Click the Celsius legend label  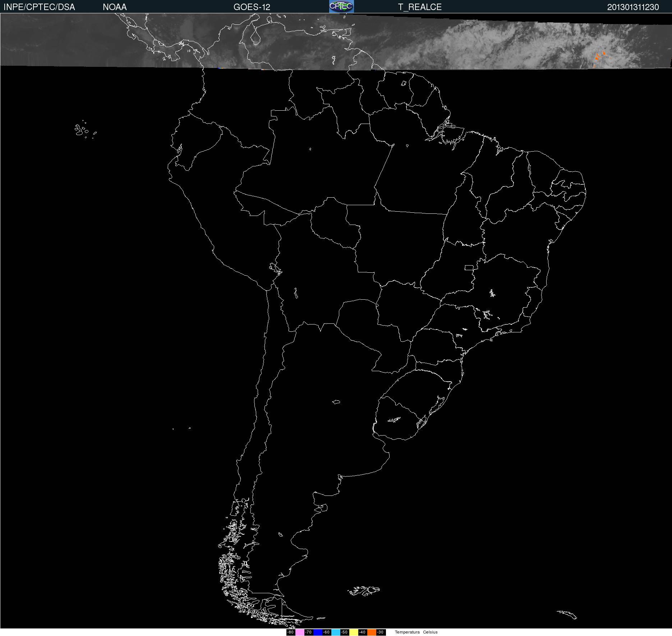tap(430, 632)
